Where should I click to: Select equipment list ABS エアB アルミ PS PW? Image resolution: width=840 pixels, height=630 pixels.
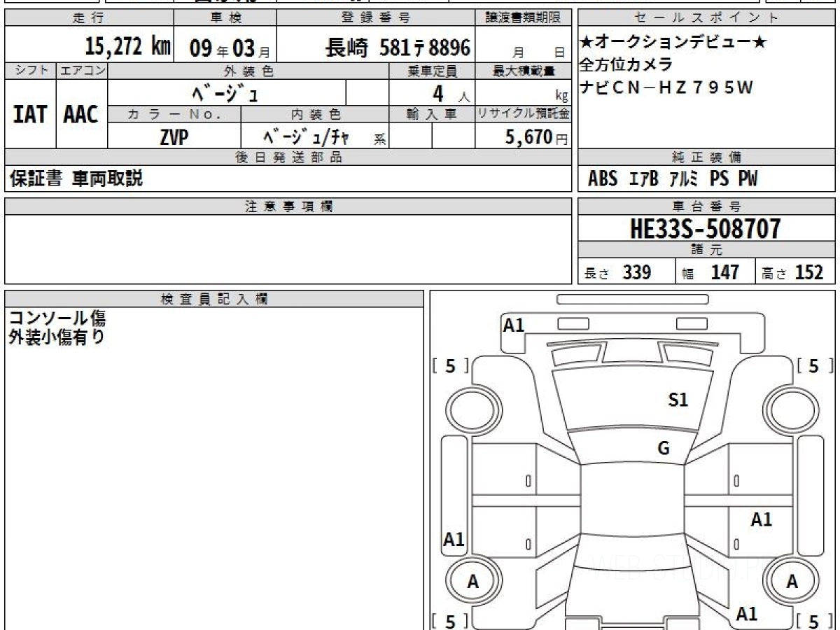coord(672,179)
